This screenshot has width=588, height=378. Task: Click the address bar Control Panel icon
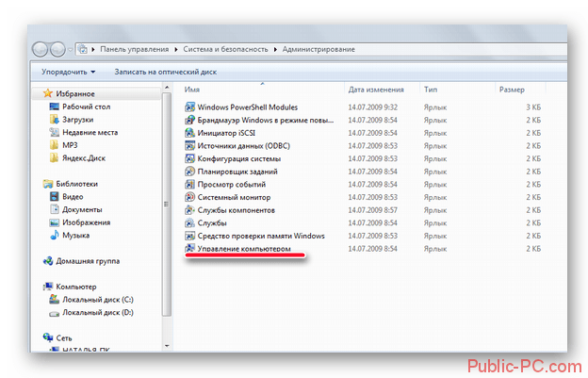pyautogui.click(x=83, y=49)
